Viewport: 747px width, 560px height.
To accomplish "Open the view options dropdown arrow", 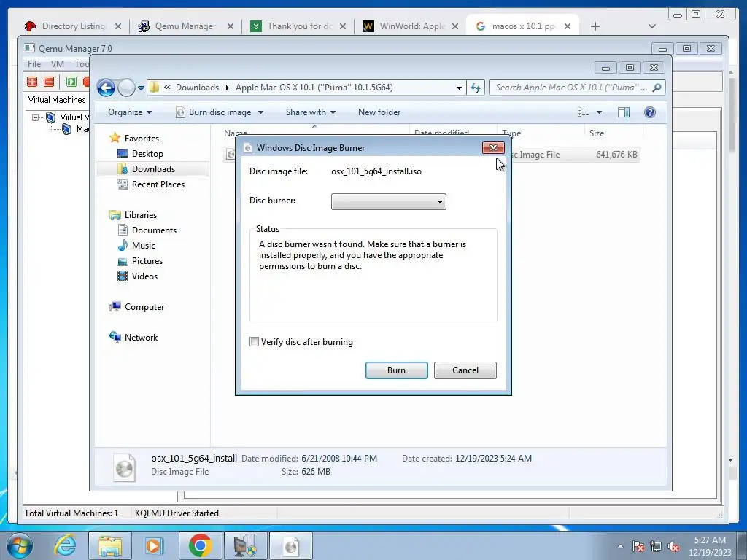I will pos(600,113).
